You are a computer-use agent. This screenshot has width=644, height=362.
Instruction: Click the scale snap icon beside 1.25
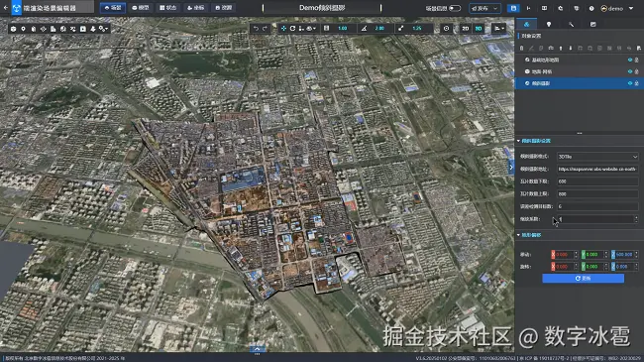(x=401, y=29)
